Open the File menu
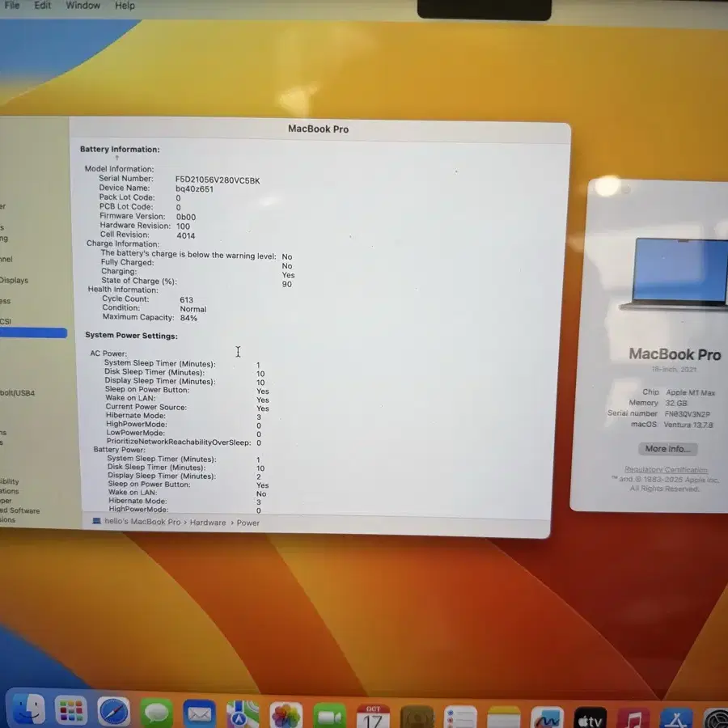 pyautogui.click(x=12, y=6)
